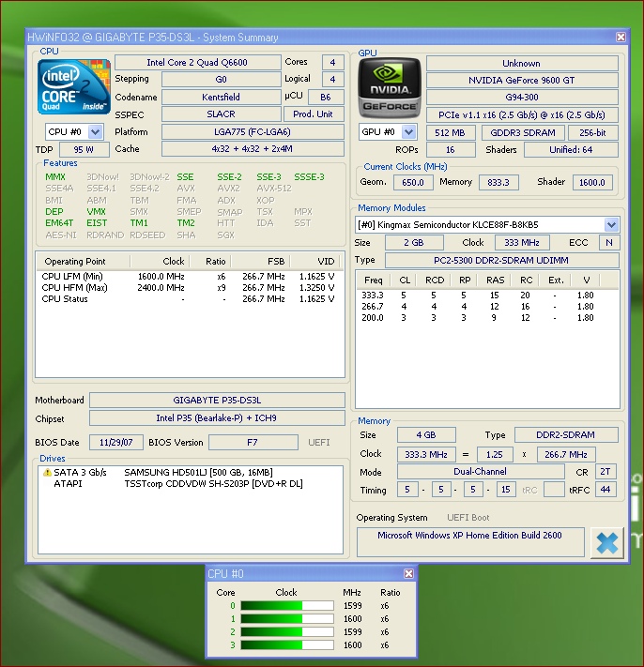Open the GPU #0 selector dropdown
Image resolution: width=644 pixels, height=667 pixels.
408,132
